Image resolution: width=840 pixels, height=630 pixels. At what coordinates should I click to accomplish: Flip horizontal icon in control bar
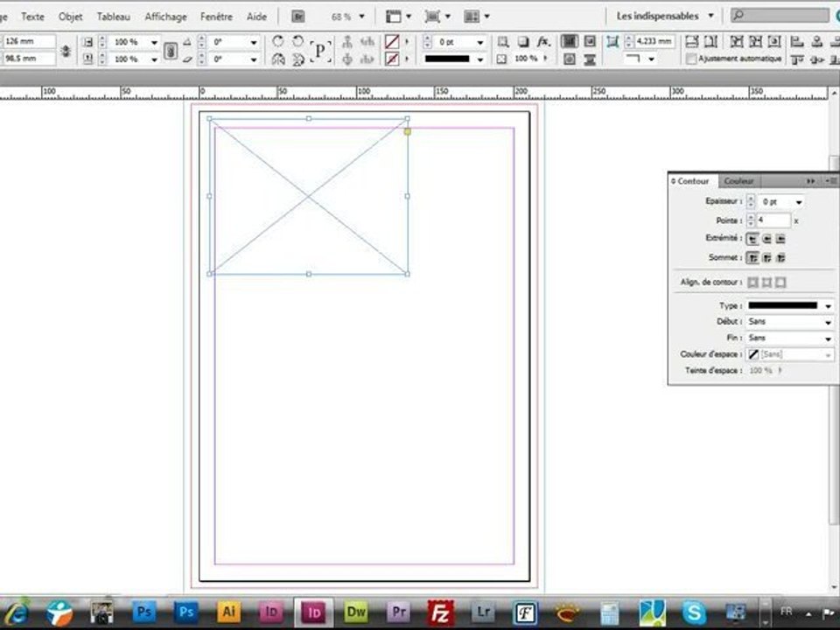coord(278,59)
